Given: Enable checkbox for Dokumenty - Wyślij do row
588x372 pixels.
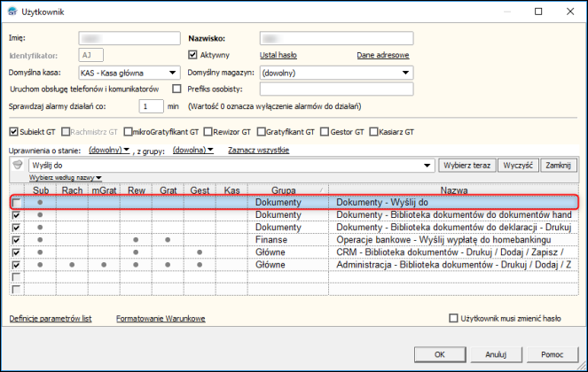Looking at the screenshot, I should coord(15,204).
